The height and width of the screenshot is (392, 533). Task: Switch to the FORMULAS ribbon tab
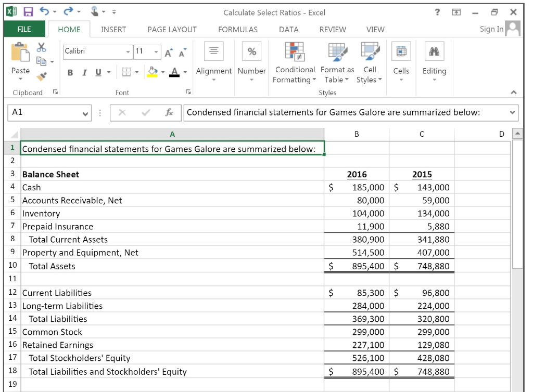[x=237, y=30]
